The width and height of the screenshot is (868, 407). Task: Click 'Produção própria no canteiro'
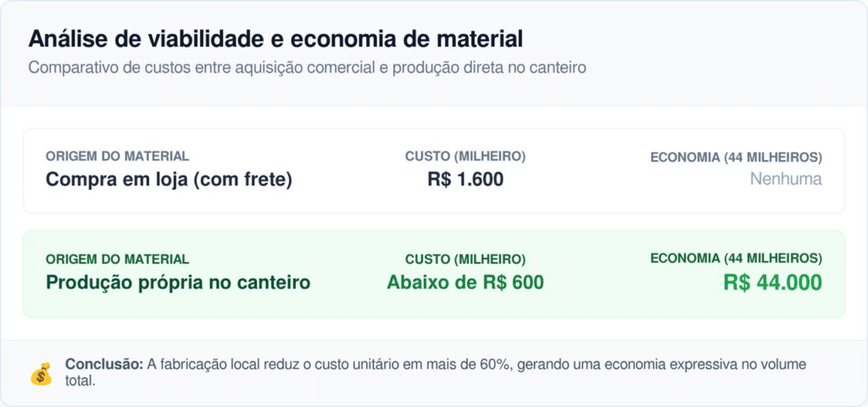pos(178,282)
